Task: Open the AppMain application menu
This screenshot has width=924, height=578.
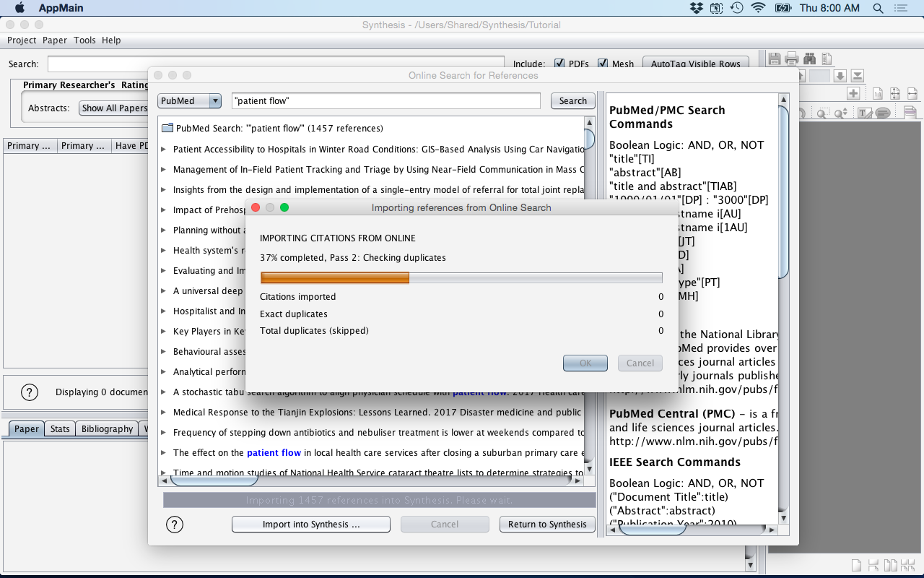Action: tap(61, 8)
